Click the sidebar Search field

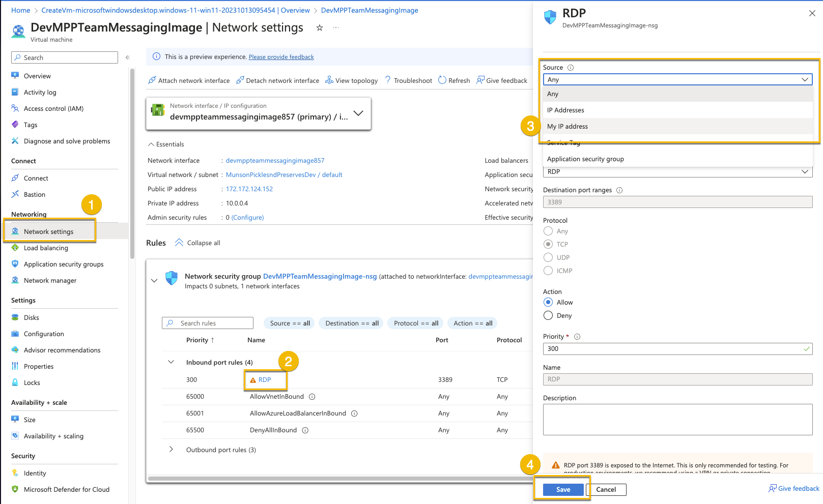[65, 57]
